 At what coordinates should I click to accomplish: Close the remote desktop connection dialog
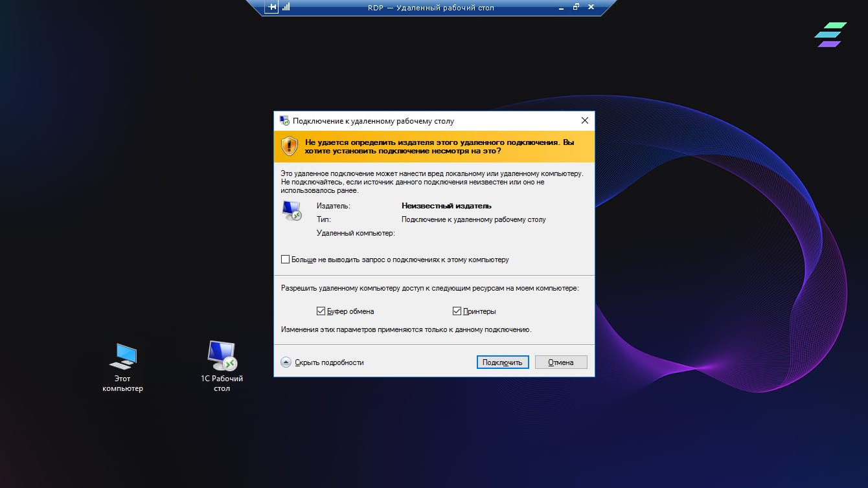tap(584, 120)
